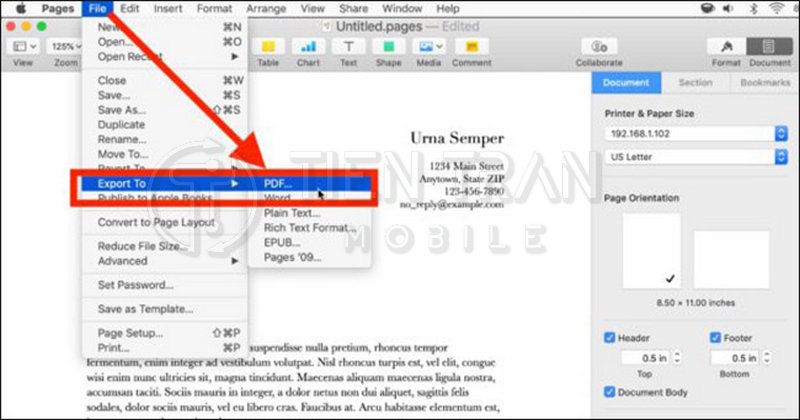Expand the Advanced submenu
The width and height of the screenshot is (800, 420).
[x=165, y=261]
